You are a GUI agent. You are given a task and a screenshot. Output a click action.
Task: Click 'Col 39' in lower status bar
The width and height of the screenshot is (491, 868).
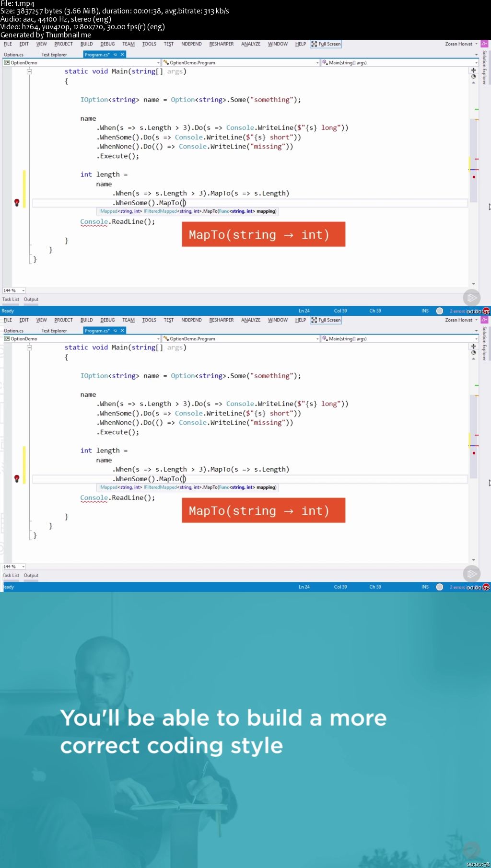[340, 587]
